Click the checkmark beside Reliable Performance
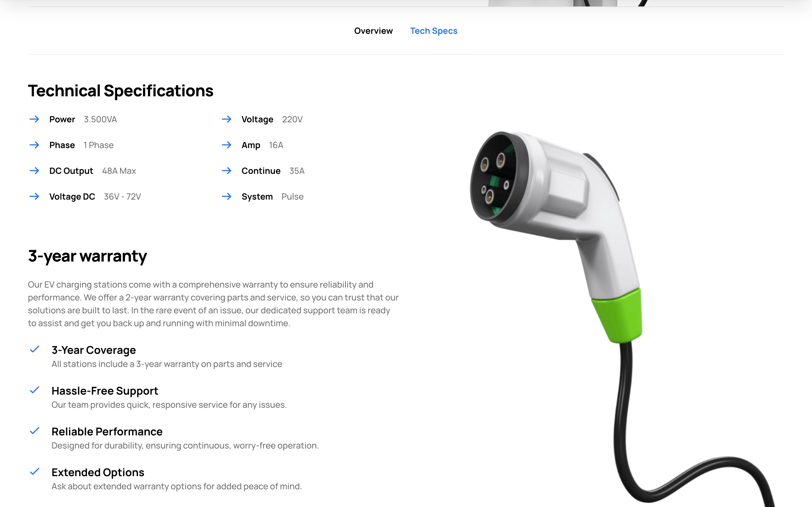Image resolution: width=812 pixels, height=507 pixels. click(x=35, y=431)
